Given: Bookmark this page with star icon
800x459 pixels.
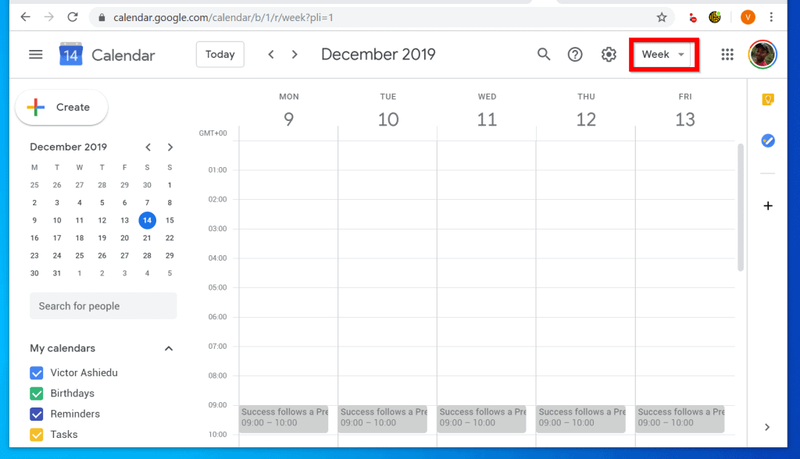Looking at the screenshot, I should [x=662, y=17].
